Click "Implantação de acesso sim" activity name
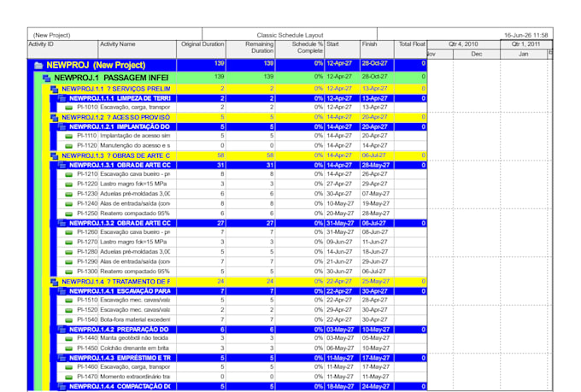The width and height of the screenshot is (581, 392). coord(135,136)
